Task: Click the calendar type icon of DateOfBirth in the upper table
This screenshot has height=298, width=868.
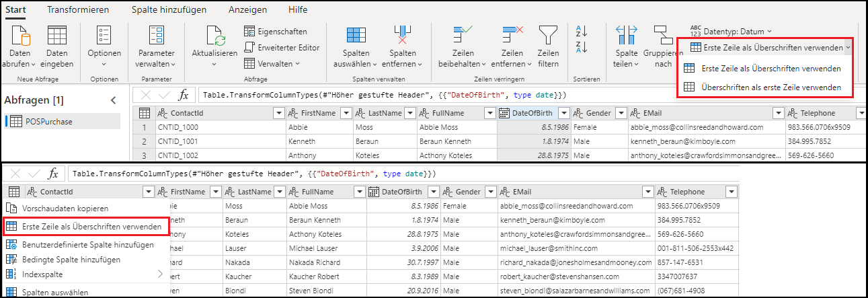Action: coord(504,113)
